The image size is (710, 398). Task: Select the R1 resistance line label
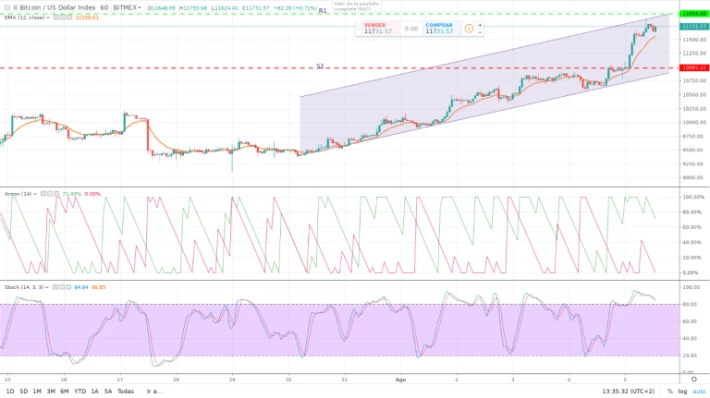[x=322, y=10]
